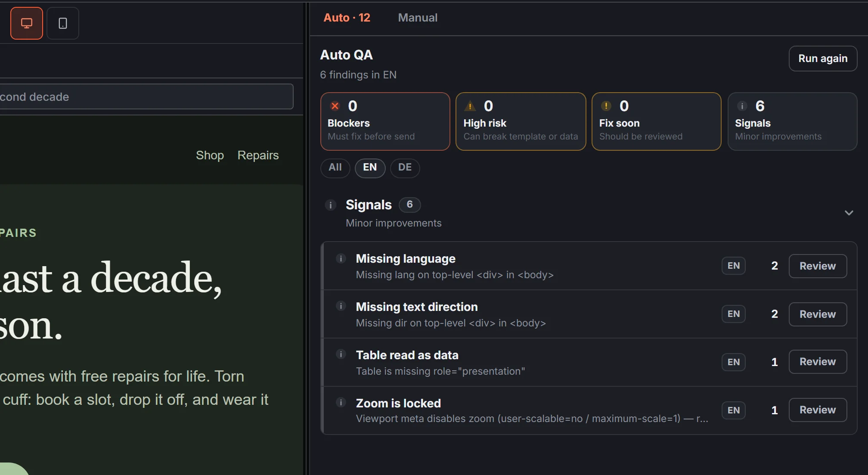This screenshot has width=868, height=475.
Task: Open the Manual tab
Action: point(418,18)
